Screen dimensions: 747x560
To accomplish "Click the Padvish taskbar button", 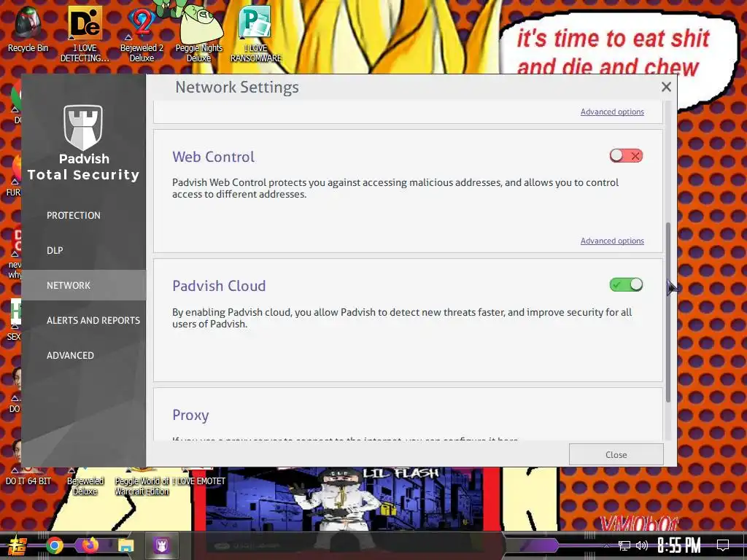I will [161, 545].
